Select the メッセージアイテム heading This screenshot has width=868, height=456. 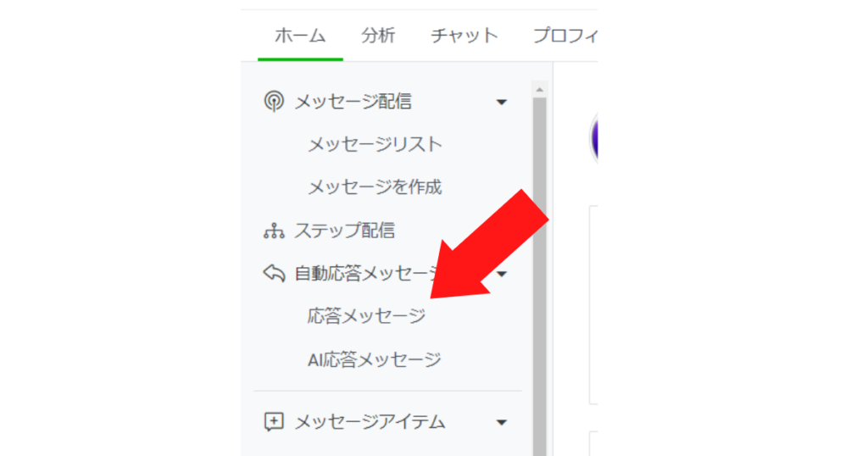(x=370, y=422)
